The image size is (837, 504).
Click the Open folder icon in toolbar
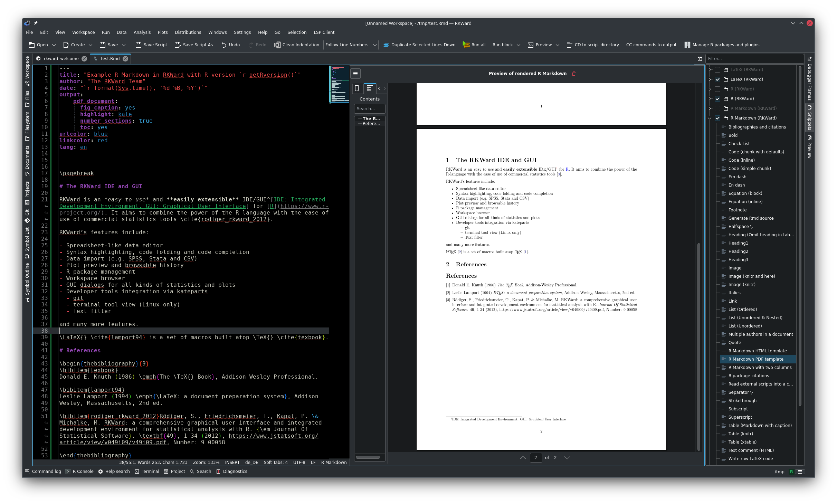32,45
